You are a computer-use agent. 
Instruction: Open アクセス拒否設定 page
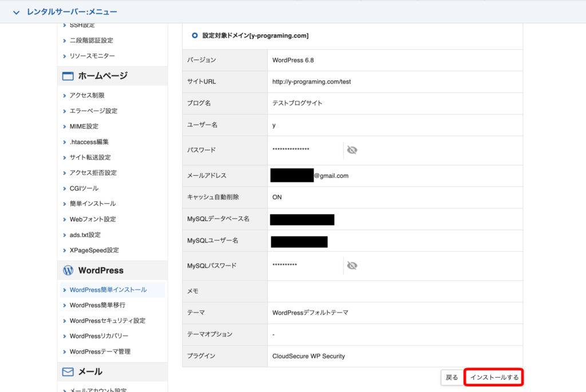tap(93, 173)
